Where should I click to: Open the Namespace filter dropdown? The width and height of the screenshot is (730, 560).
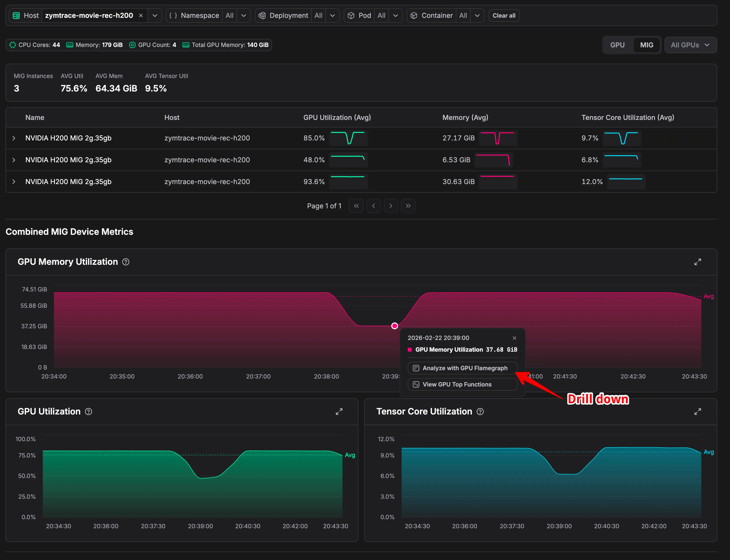tap(244, 16)
